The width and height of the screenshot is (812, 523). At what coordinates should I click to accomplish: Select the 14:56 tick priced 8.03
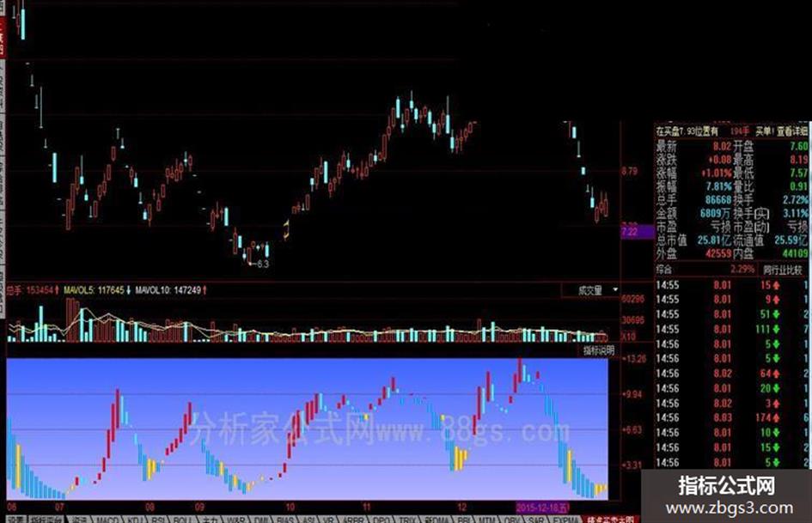coord(732,418)
